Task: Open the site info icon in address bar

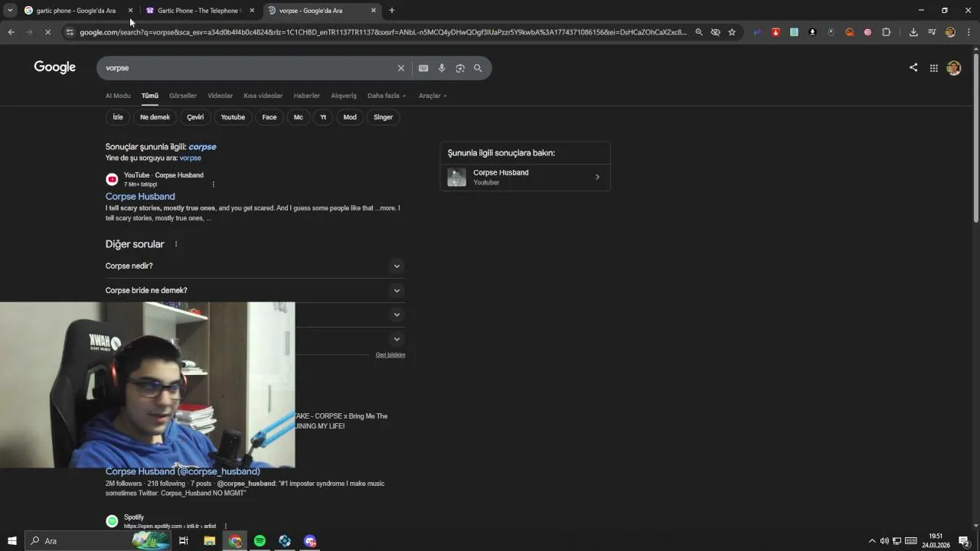Action: (70, 32)
